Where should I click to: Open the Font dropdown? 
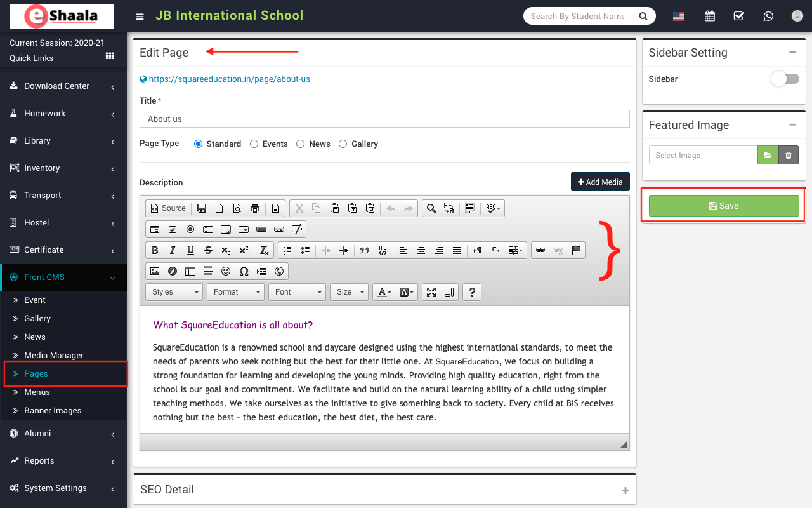(297, 292)
